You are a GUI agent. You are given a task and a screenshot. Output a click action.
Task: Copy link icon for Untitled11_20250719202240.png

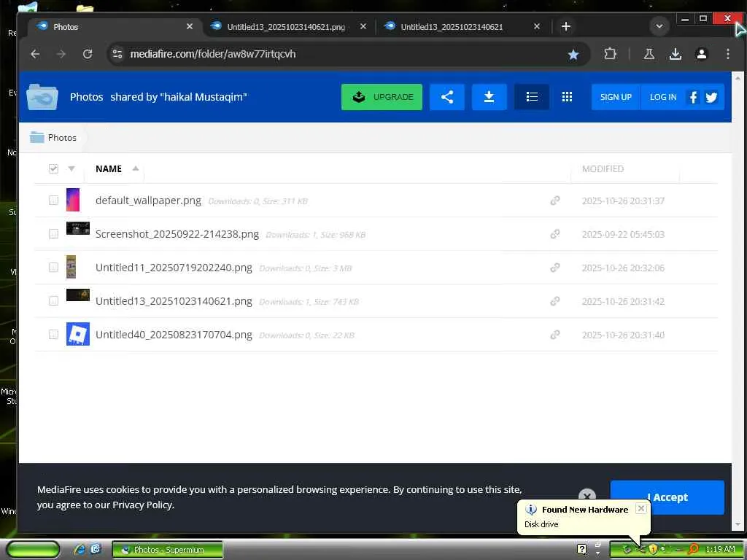(555, 268)
